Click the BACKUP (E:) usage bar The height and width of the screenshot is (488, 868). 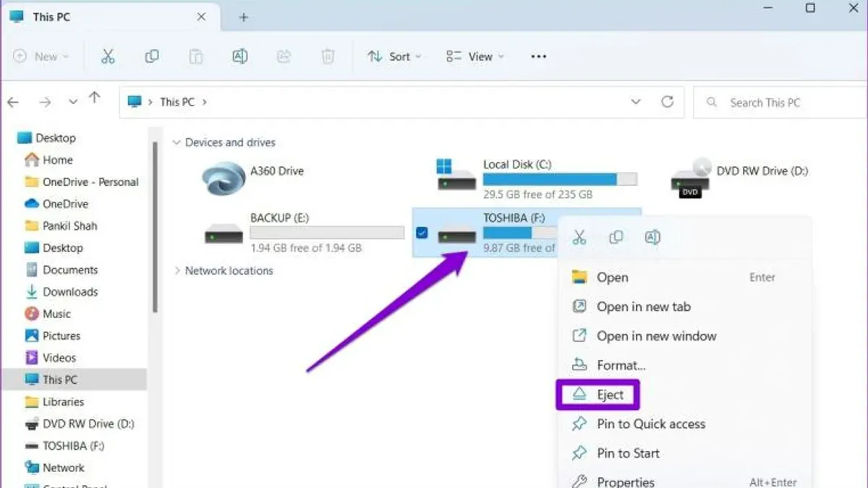point(327,233)
